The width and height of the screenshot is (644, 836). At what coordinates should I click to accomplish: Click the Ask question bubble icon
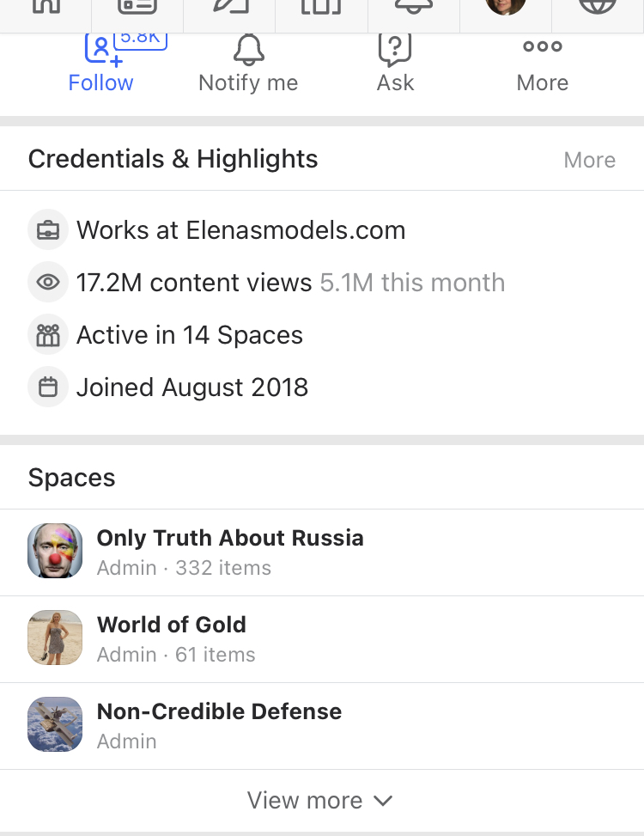tap(395, 50)
